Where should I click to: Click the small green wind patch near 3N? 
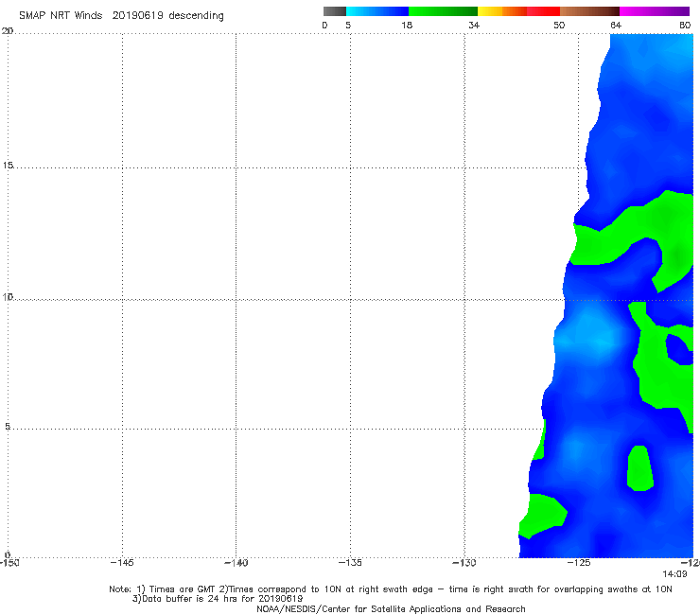[x=639, y=468]
